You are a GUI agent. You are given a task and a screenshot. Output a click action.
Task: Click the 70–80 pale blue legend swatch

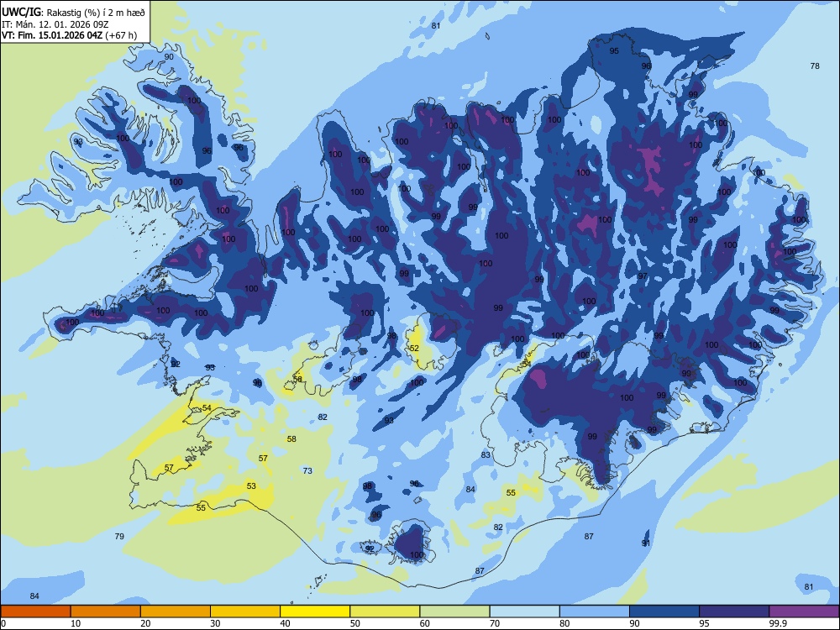pyautogui.click(x=524, y=612)
